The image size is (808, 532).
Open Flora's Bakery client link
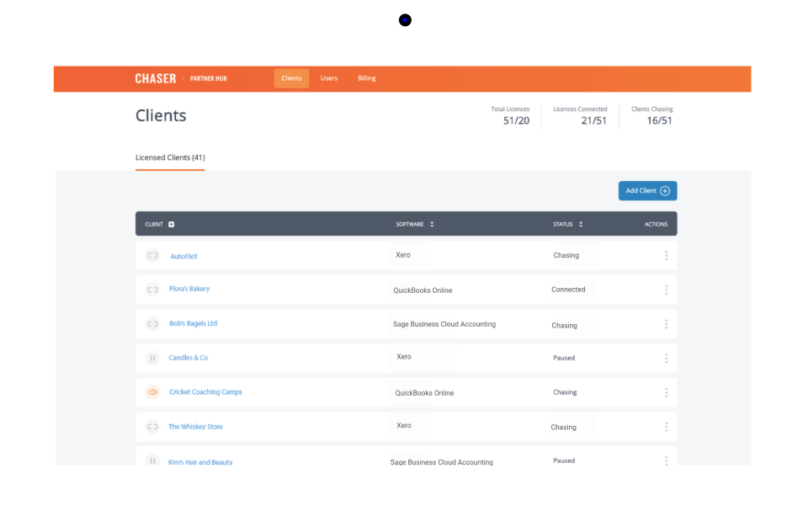189,289
